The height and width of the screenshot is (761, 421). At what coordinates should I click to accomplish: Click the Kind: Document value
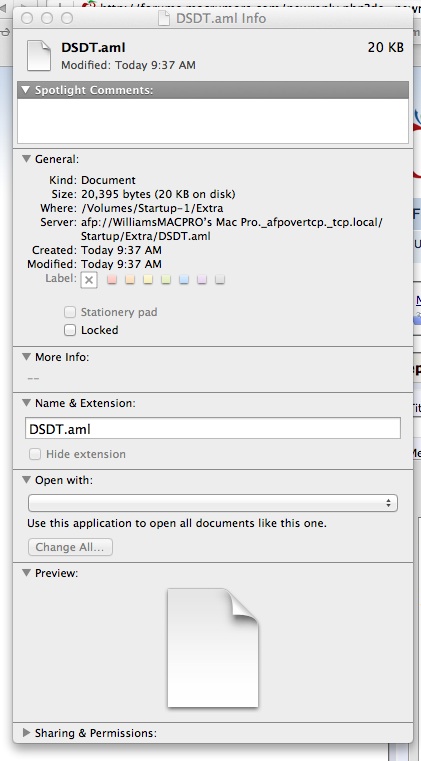pyautogui.click(x=108, y=180)
